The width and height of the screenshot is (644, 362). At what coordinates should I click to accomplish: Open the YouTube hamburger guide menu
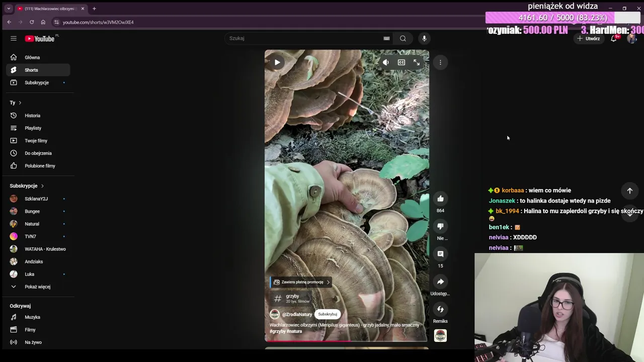click(x=14, y=39)
